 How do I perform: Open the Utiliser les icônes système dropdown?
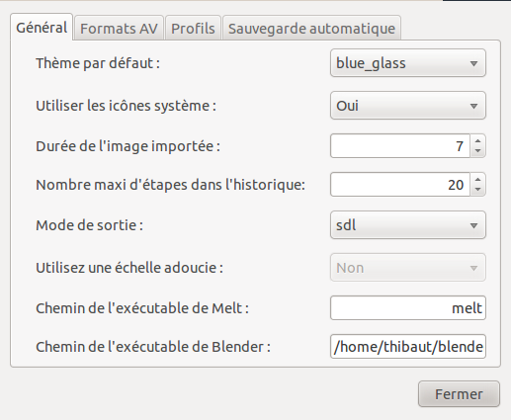point(408,106)
